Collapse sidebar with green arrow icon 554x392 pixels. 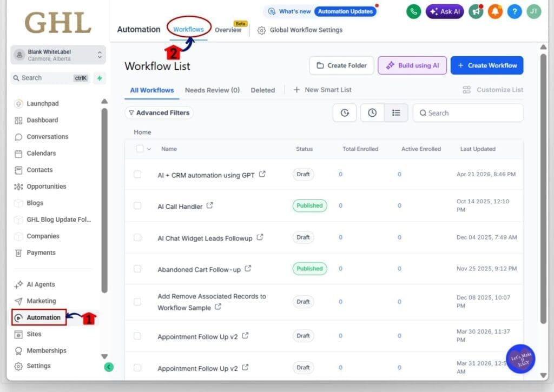(109, 367)
